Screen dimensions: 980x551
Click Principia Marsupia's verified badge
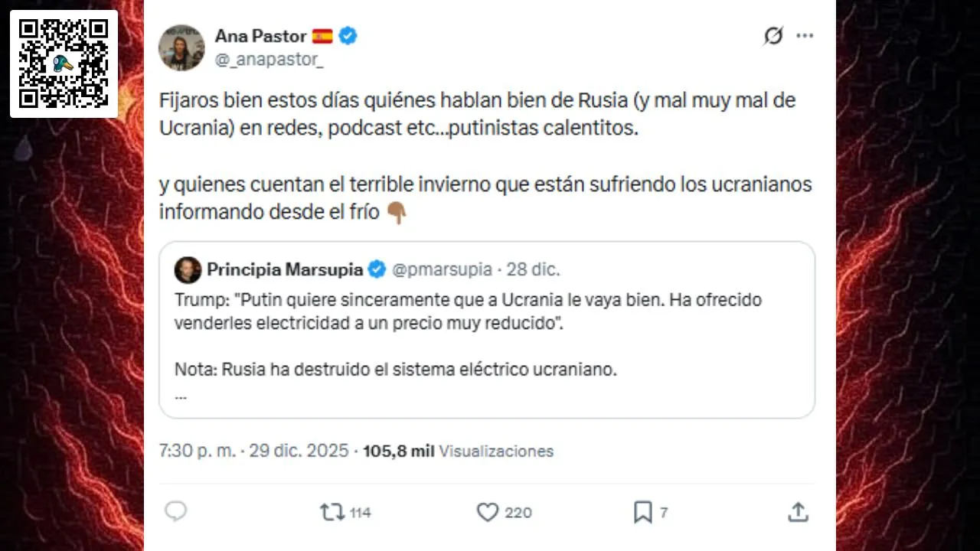click(377, 269)
